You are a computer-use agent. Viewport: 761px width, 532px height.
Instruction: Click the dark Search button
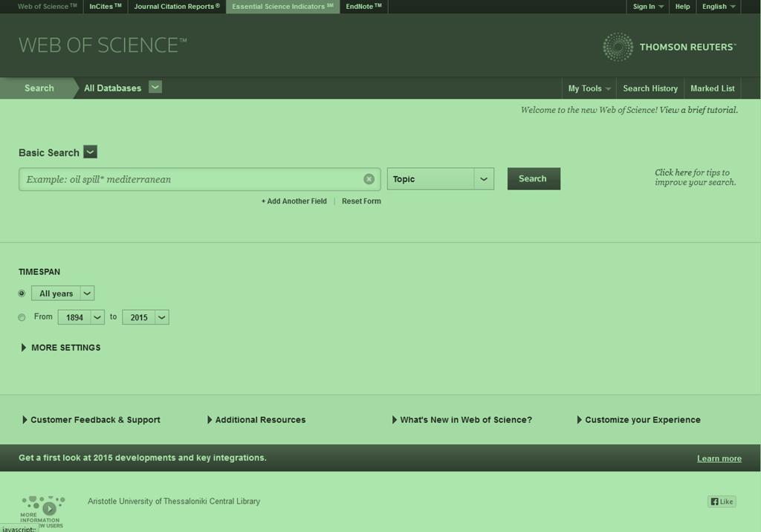point(534,178)
